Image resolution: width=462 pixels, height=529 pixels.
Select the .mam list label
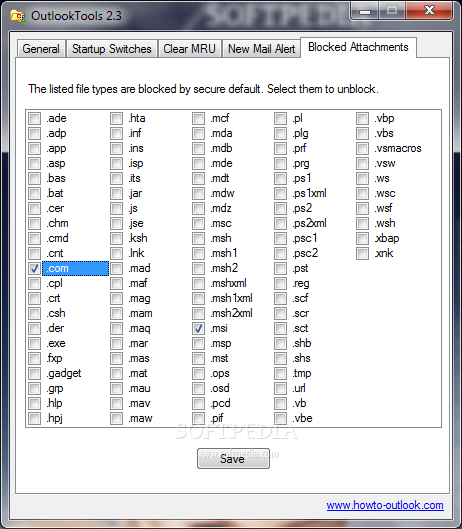[140, 313]
